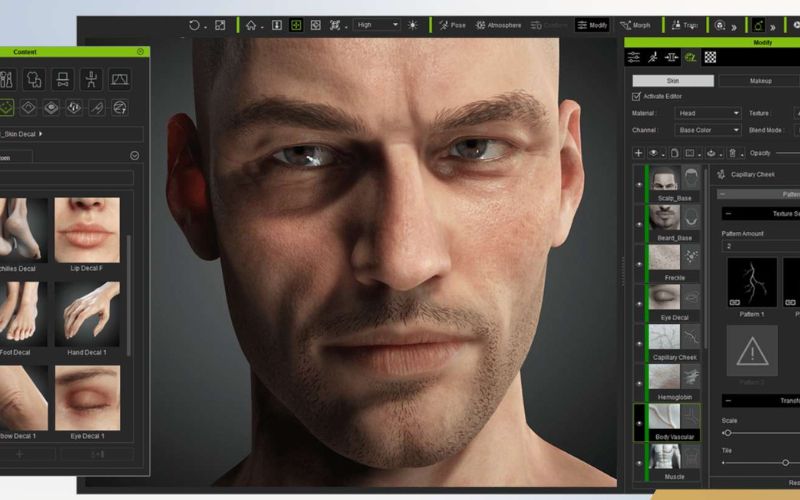Viewport: 800px width, 500px height.
Task: Uncheck the Activate Editor checkbox
Action: pos(636,97)
